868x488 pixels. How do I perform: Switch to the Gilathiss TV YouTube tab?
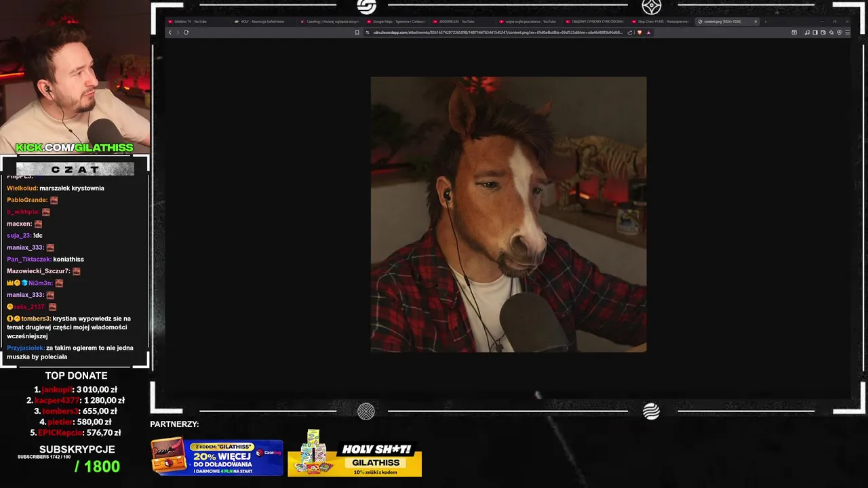(x=197, y=22)
